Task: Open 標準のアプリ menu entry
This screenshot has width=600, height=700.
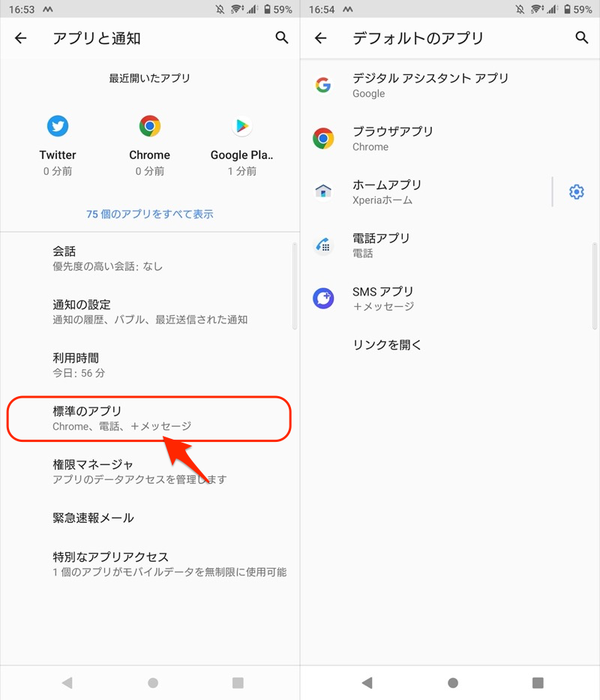Action: tap(149, 419)
